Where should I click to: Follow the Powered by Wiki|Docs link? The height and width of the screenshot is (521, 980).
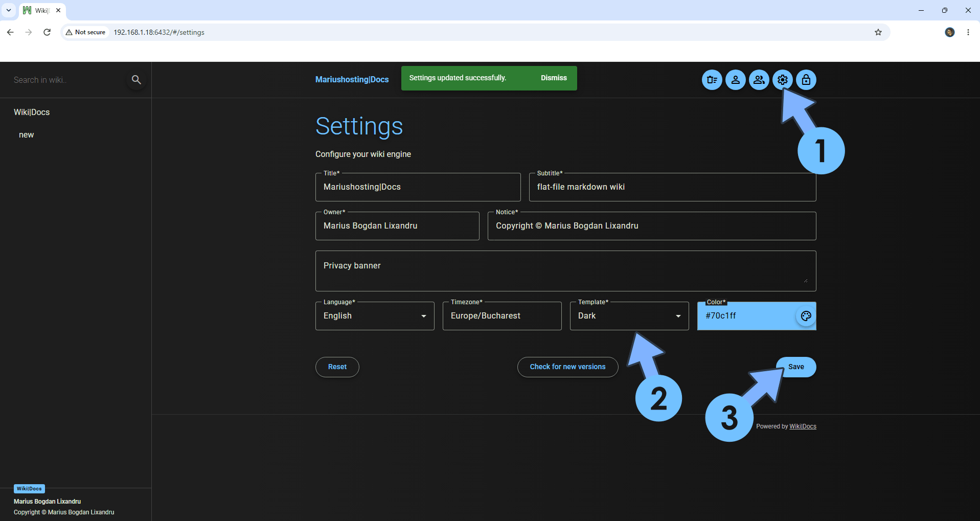[x=803, y=426]
